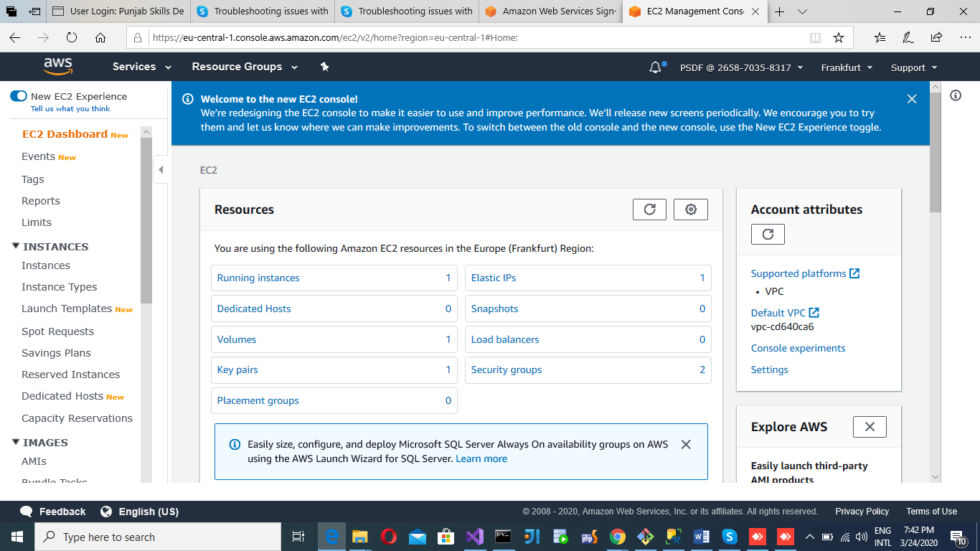Refresh Account attributes panel
Screen dimensions: 980x551
pyautogui.click(x=768, y=234)
